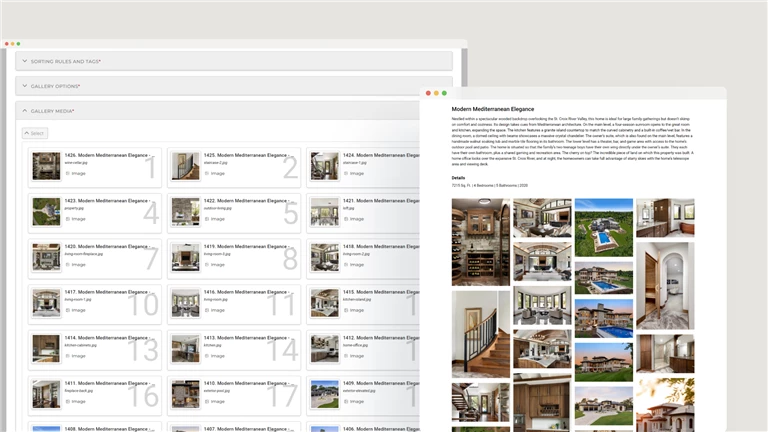This screenshot has width=768, height=432.
Task: Open the large curved staircase photo in preview gallery
Action: pos(480,334)
